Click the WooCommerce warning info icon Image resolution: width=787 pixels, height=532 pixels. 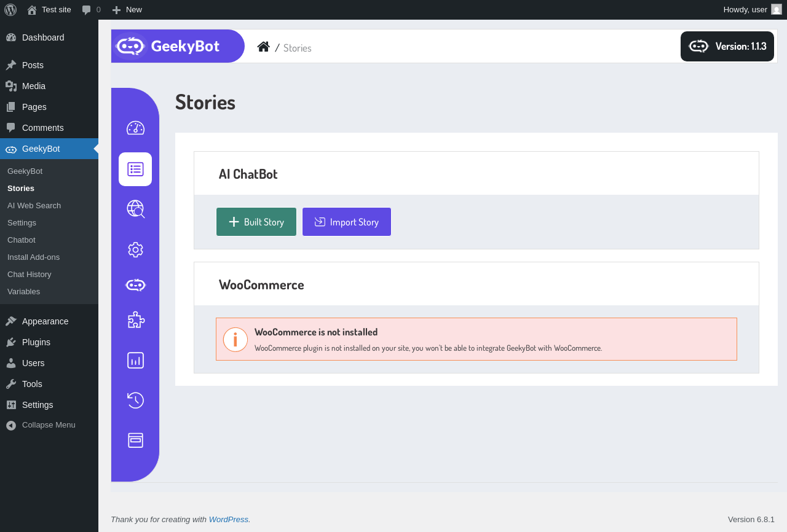(235, 339)
